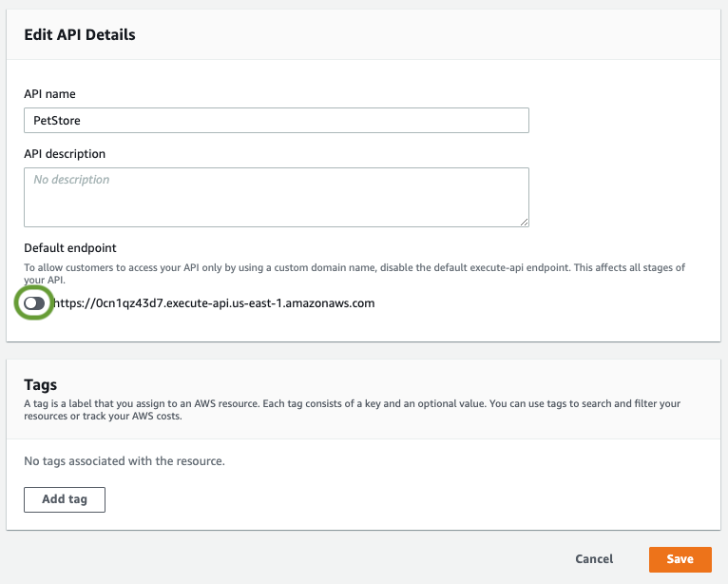Click the PetStore text in name field
Viewport: 728px width, 584px height.
click(x=57, y=120)
